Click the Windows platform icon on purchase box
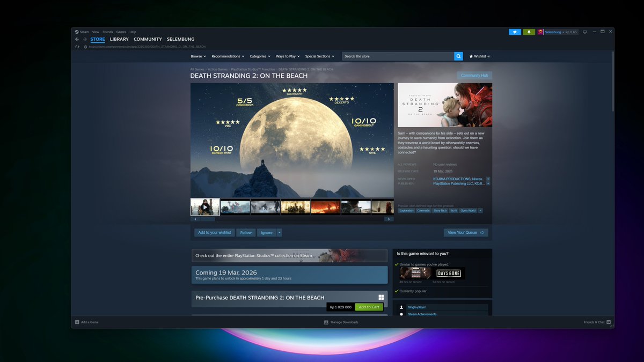This screenshot has height=362, width=644. [x=381, y=298]
